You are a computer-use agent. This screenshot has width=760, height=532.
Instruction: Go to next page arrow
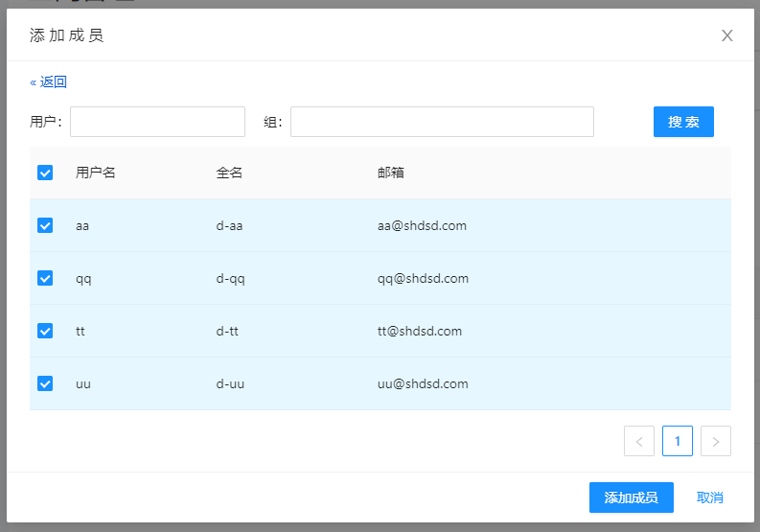[x=716, y=441]
